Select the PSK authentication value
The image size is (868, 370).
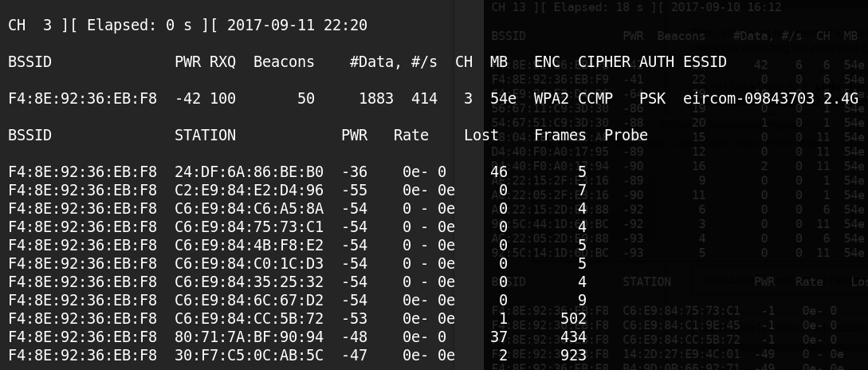tap(652, 99)
